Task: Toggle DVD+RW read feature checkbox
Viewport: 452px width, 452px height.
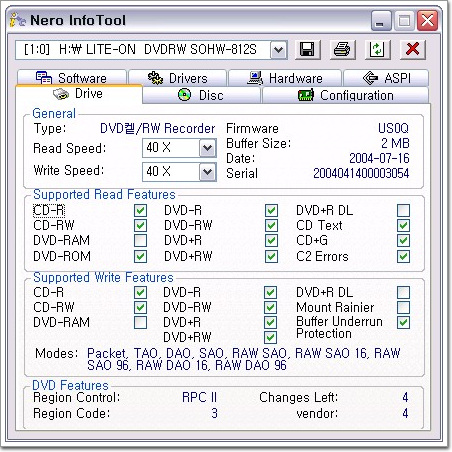Action: pos(271,256)
